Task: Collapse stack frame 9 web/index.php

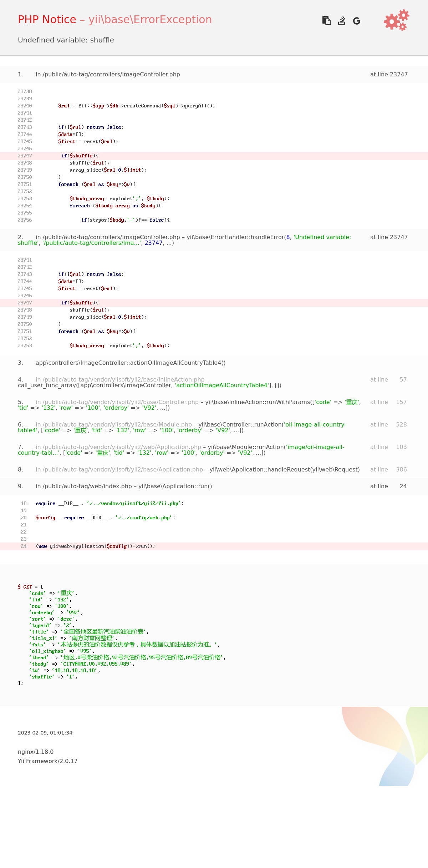Action: (x=214, y=486)
